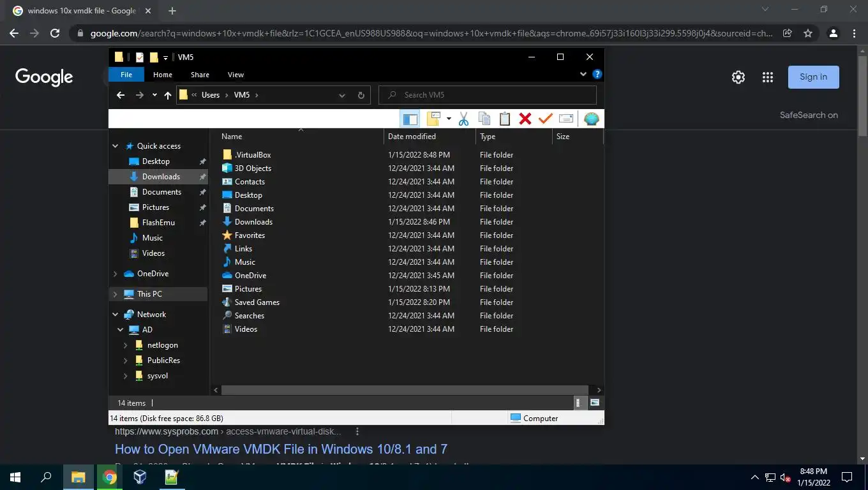Open the View ribbon tab
Image resolution: width=868 pixels, height=490 pixels.
tap(236, 75)
